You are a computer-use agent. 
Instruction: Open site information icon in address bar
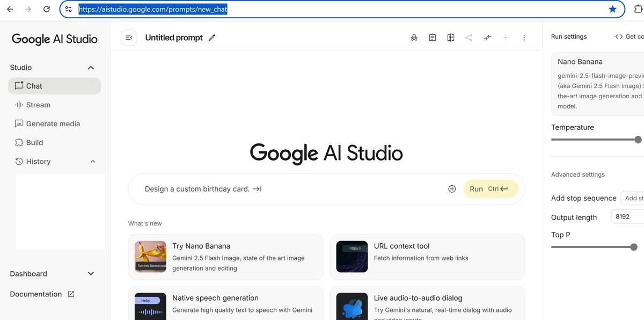(68, 9)
